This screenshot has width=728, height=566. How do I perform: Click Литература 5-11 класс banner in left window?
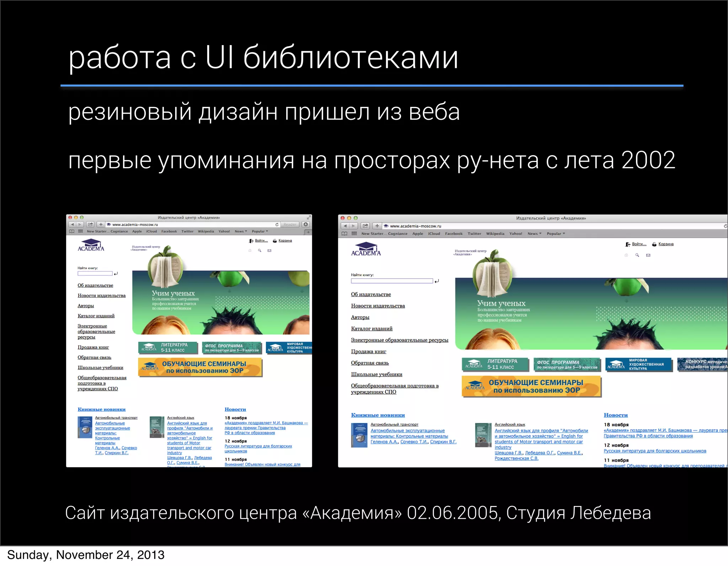click(168, 348)
